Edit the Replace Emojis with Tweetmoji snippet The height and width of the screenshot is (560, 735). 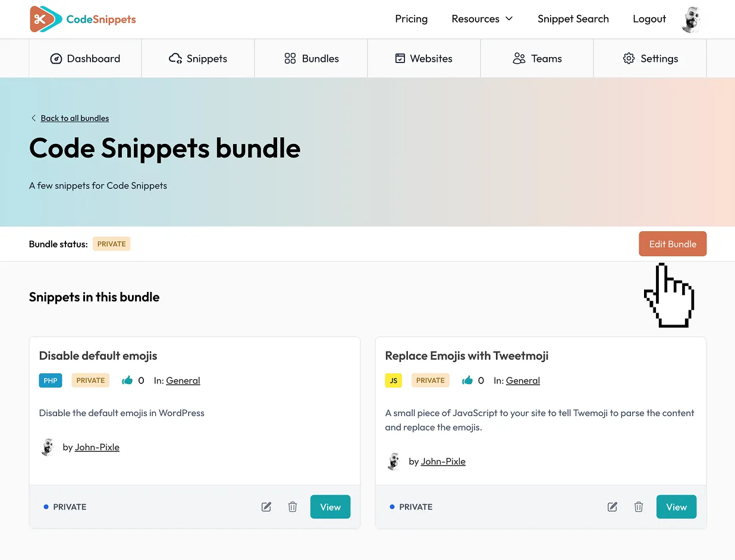[x=612, y=507]
